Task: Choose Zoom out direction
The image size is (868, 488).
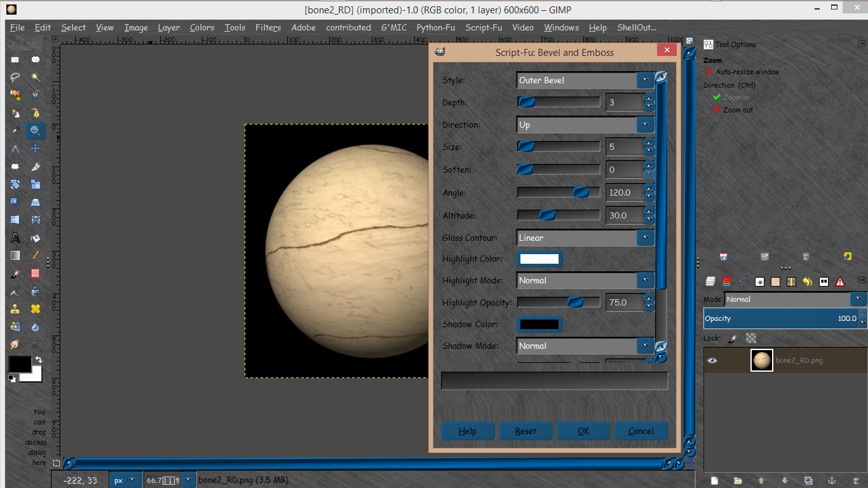Action: 733,110
